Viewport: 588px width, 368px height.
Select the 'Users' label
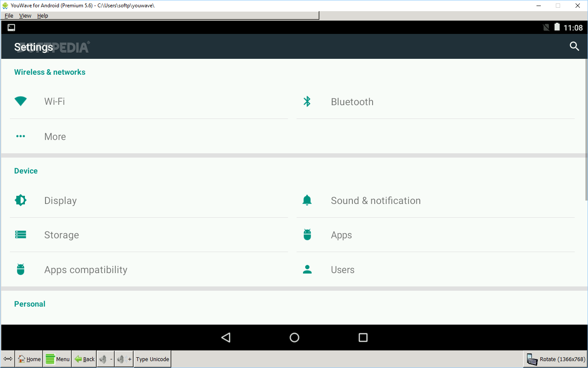pos(342,270)
